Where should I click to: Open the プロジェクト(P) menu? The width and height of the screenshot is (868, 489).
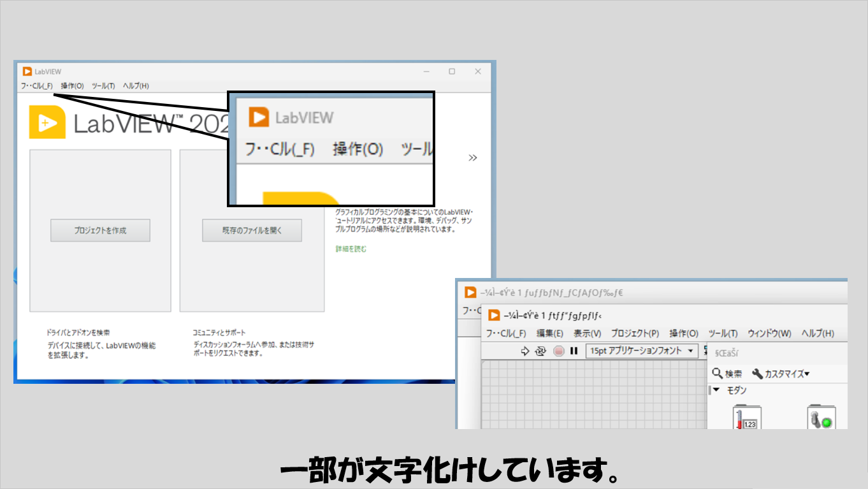pos(635,333)
